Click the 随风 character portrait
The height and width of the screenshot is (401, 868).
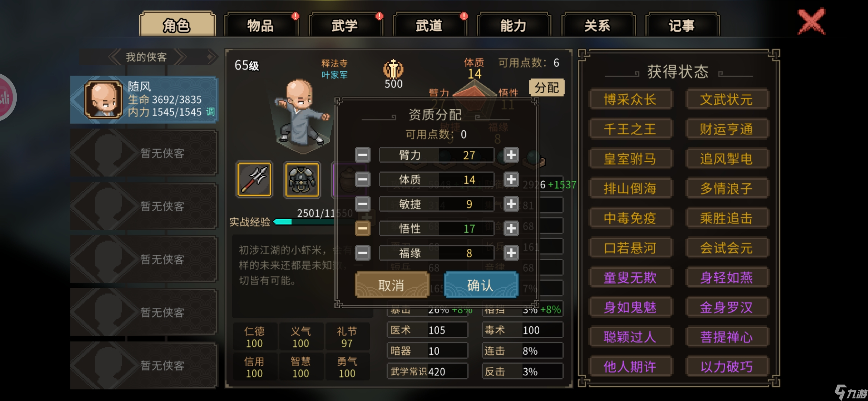103,100
